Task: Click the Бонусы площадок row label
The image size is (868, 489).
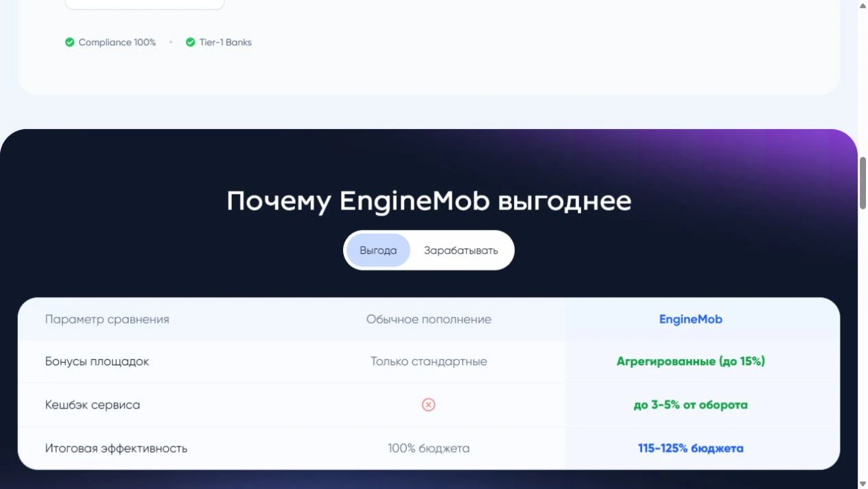Action: (97, 361)
